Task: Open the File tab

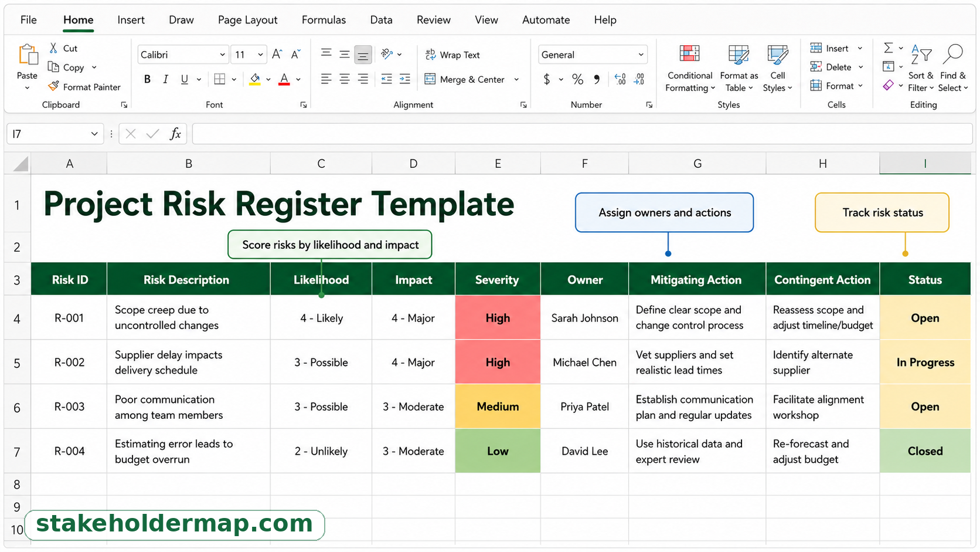Action: [28, 20]
